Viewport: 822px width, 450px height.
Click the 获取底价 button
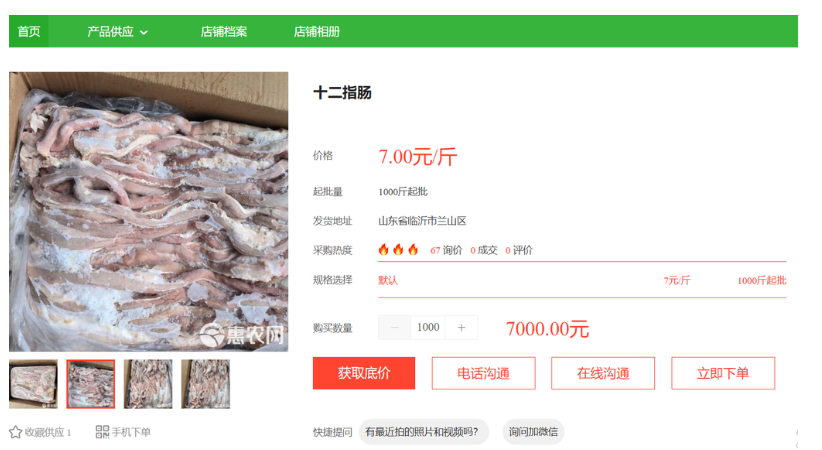[364, 373]
